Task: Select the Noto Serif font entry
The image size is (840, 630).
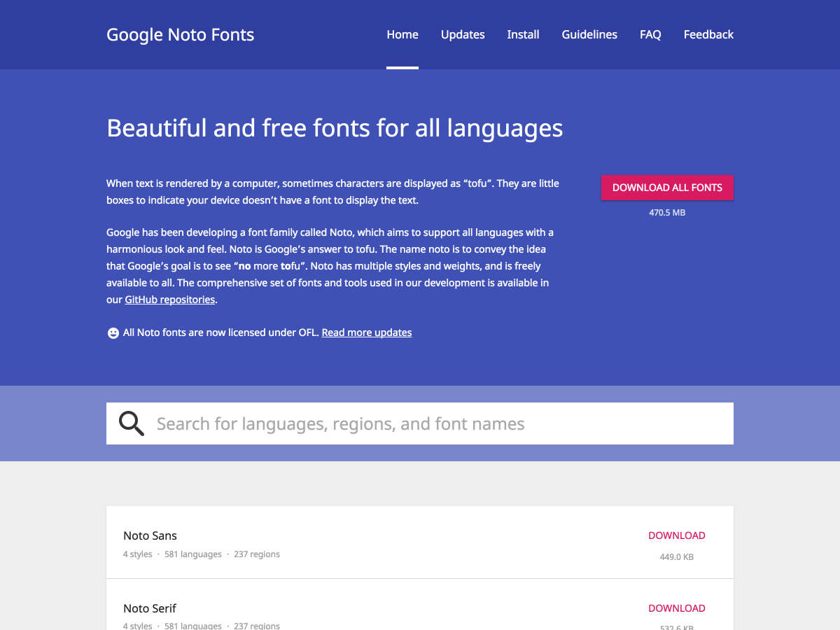Action: [150, 608]
